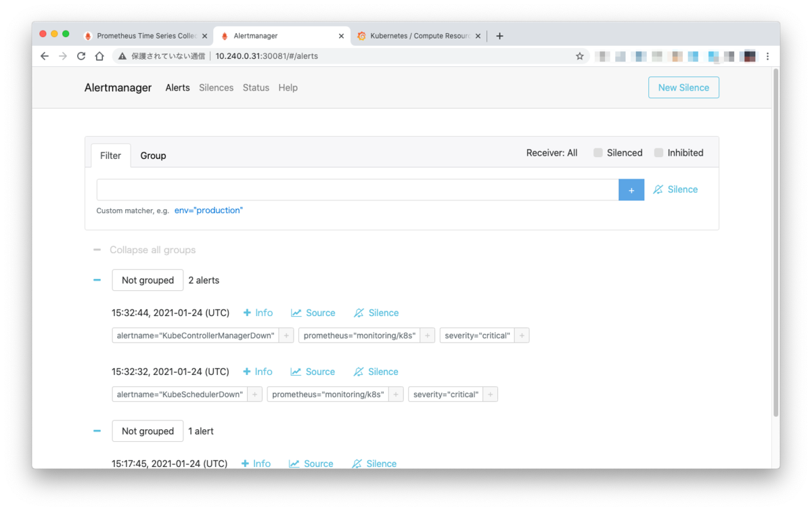This screenshot has width=812, height=511.
Task: Click the page vertical scrollbar
Action: point(775,242)
